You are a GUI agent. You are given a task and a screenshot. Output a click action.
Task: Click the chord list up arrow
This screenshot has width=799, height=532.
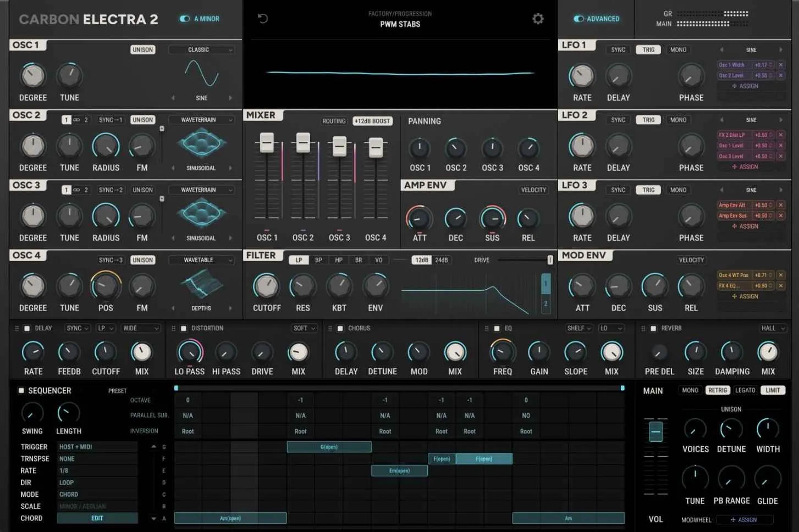(x=154, y=447)
